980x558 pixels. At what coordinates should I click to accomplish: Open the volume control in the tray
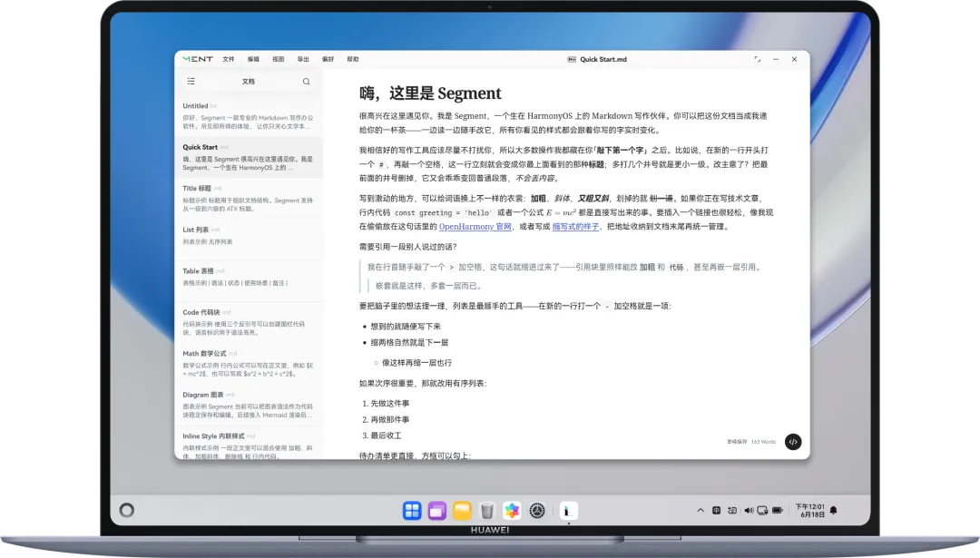(x=749, y=511)
